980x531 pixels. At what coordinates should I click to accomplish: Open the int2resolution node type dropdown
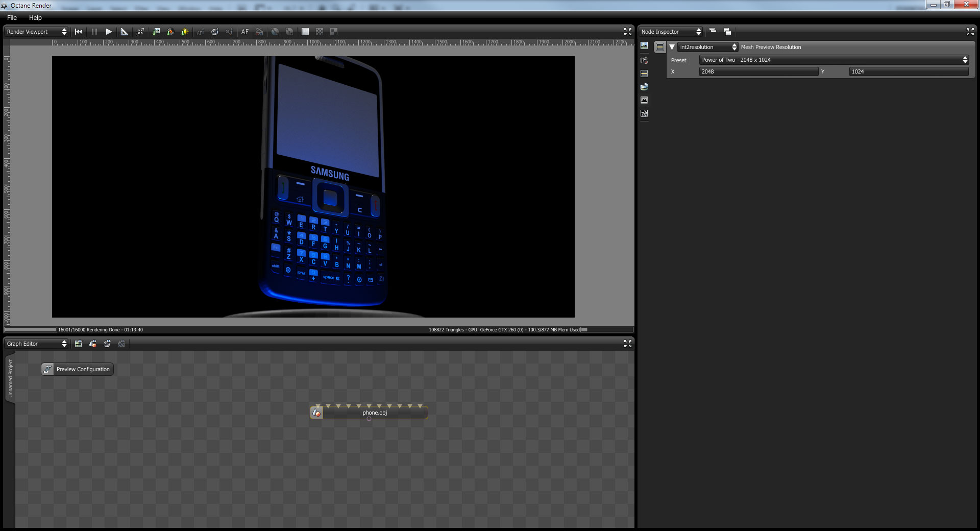point(708,47)
